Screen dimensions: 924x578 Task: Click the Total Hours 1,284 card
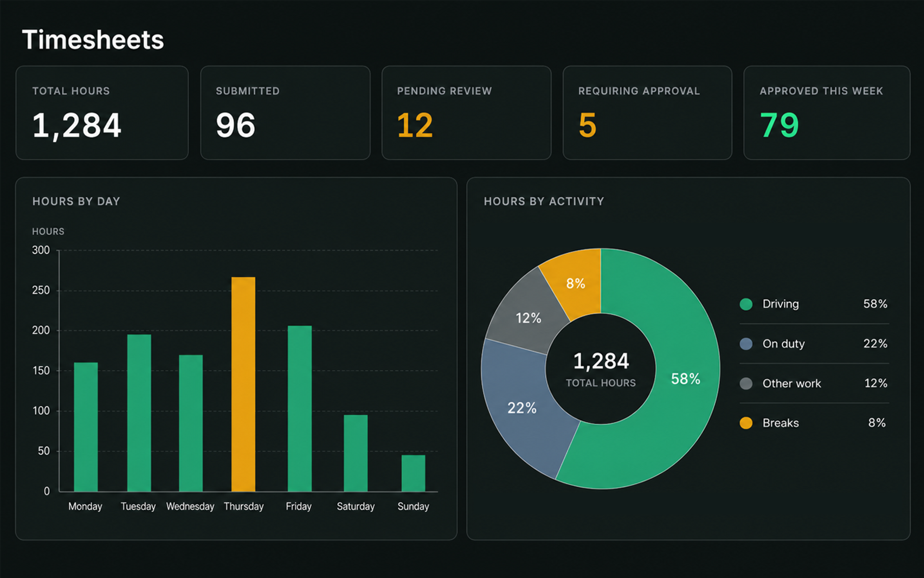pos(102,113)
